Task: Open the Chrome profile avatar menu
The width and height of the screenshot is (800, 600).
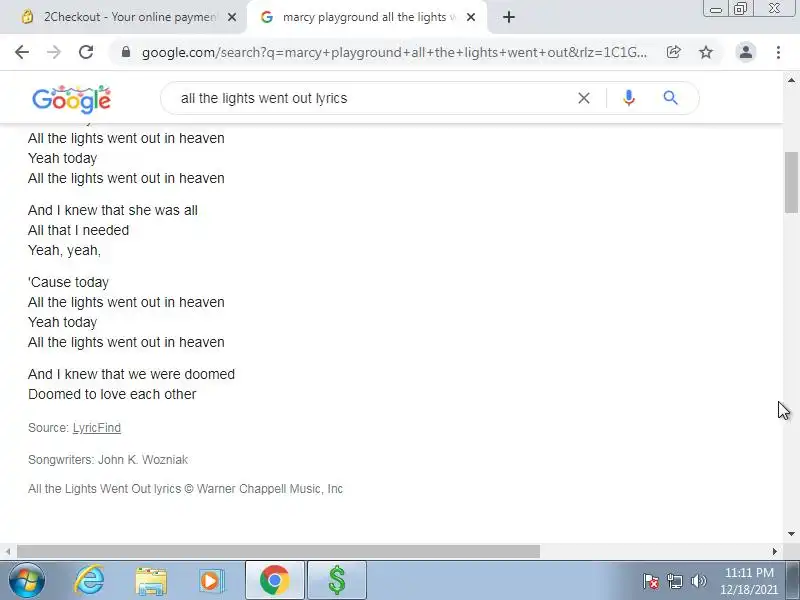Action: point(745,52)
